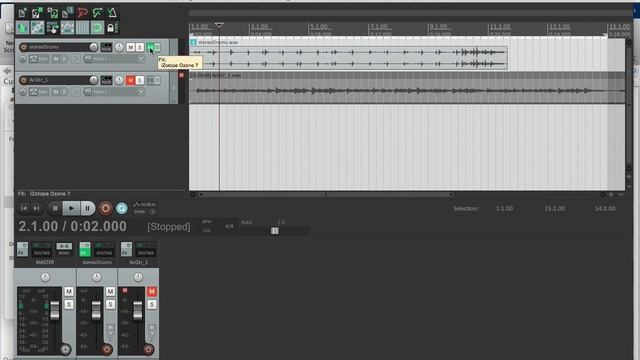Image resolution: width=640 pixels, height=360 pixels.
Task: Solo the AcGtr_1 track in track panel
Action: pos(140,80)
